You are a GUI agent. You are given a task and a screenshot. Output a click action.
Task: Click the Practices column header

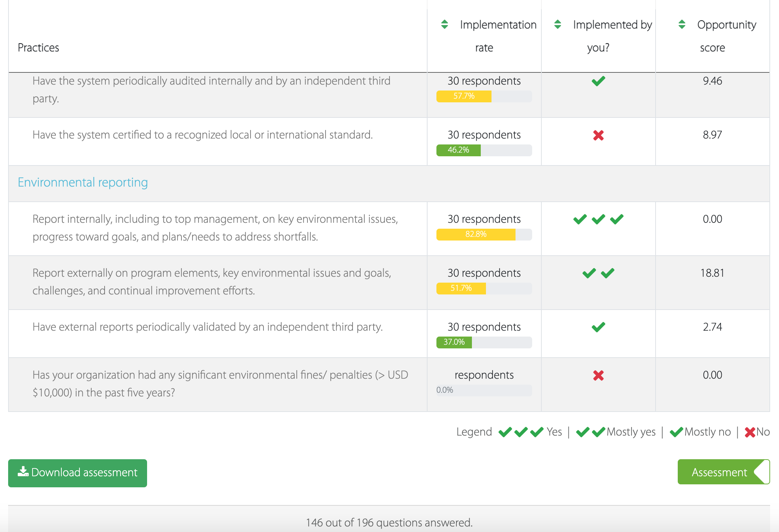38,48
